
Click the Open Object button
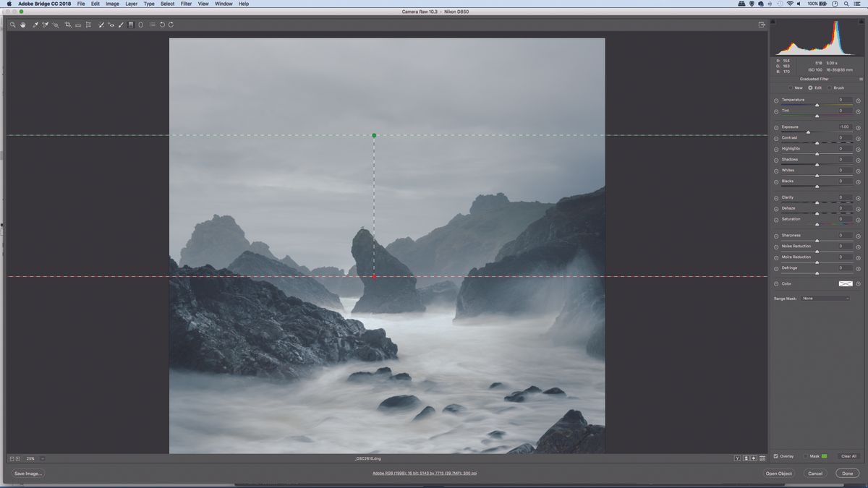[x=778, y=474]
